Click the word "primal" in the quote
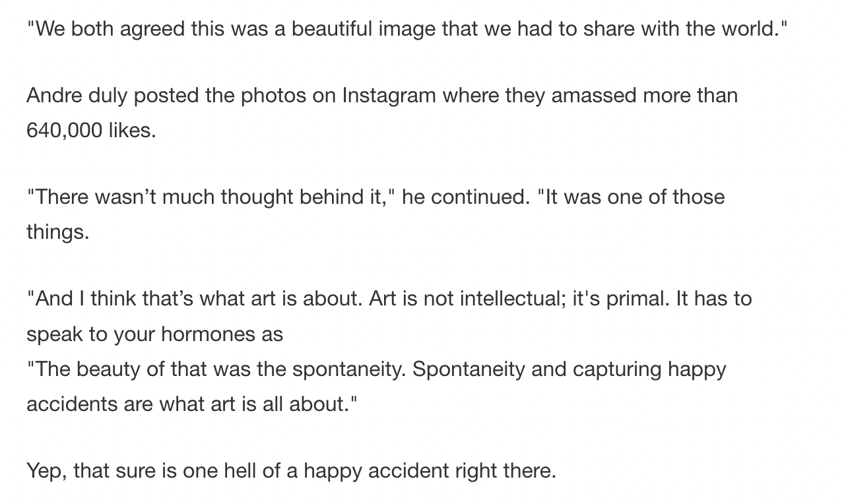 pos(633,299)
